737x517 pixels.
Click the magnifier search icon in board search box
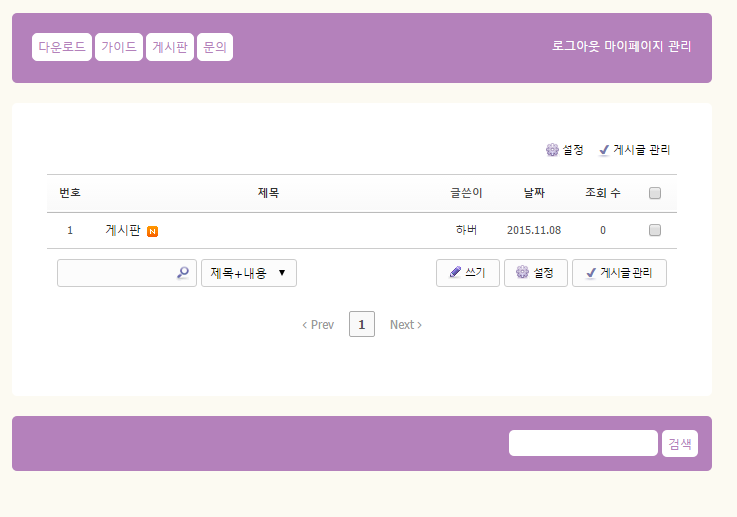point(182,272)
